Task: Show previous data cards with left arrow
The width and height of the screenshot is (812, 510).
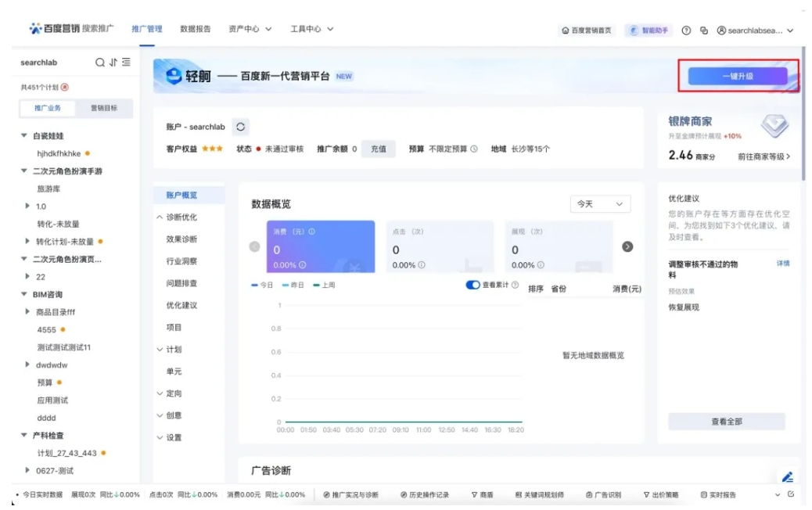Action: pos(255,246)
